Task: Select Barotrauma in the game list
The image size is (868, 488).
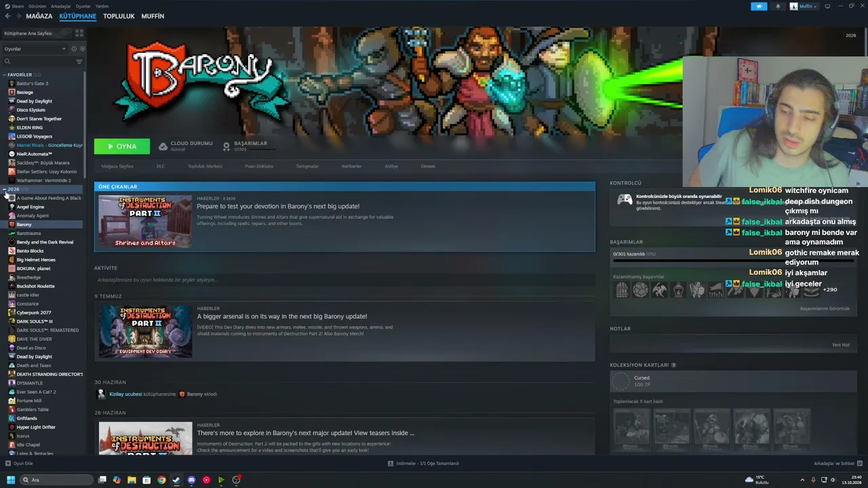Action: 28,233
